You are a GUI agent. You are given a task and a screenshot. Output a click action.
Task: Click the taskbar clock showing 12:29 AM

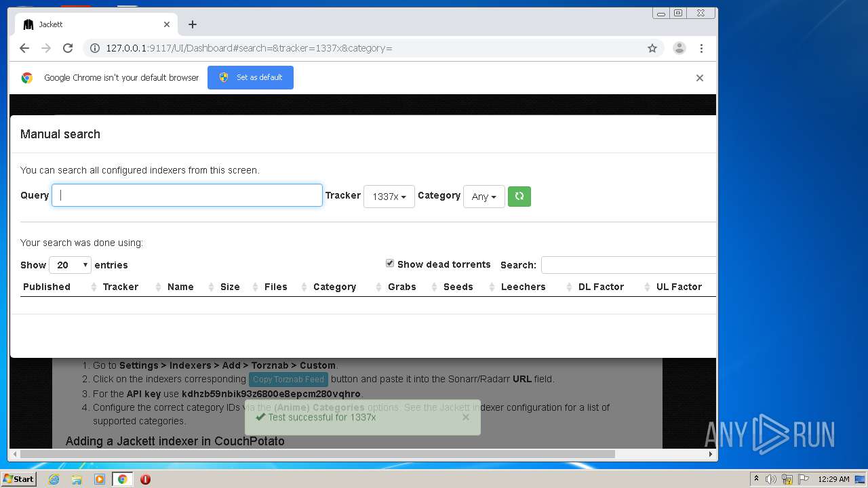[833, 479]
